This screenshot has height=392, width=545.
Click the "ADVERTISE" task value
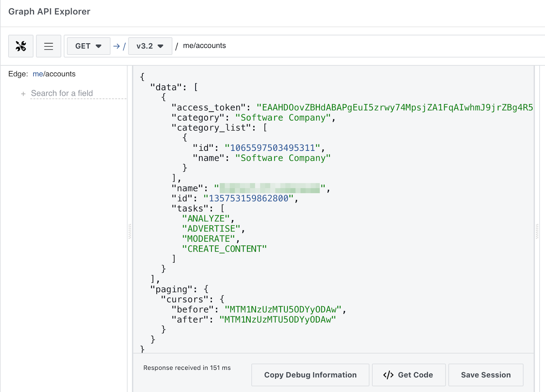(x=211, y=229)
